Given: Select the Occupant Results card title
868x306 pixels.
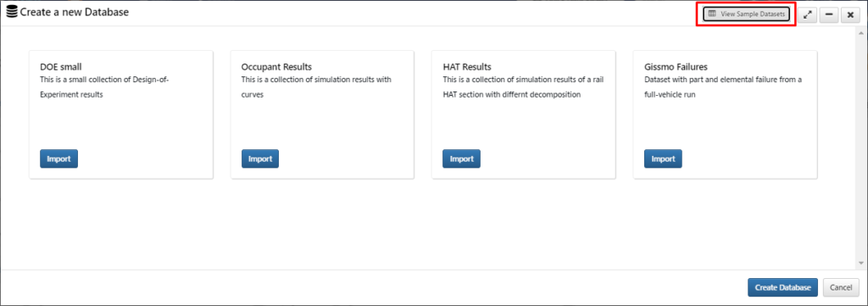Looking at the screenshot, I should click(x=276, y=67).
